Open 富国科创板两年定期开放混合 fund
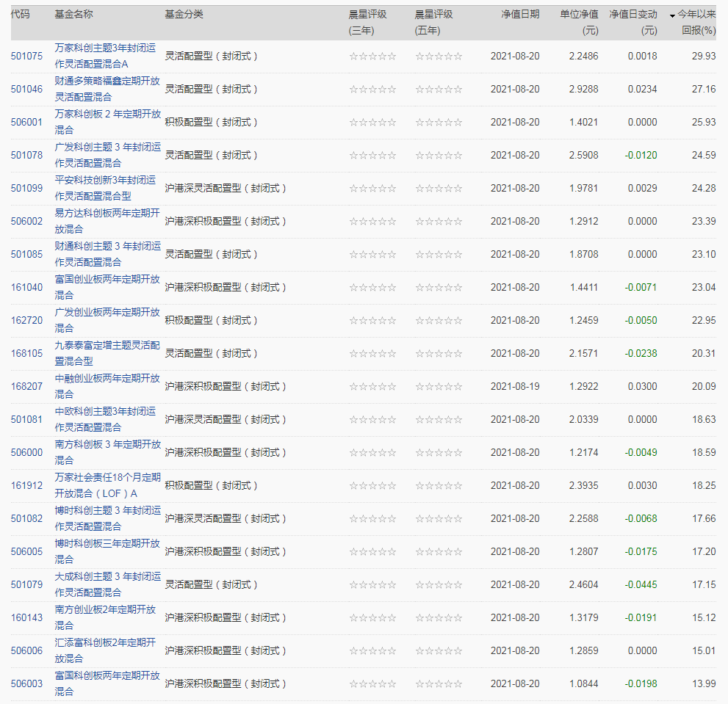 click(107, 683)
